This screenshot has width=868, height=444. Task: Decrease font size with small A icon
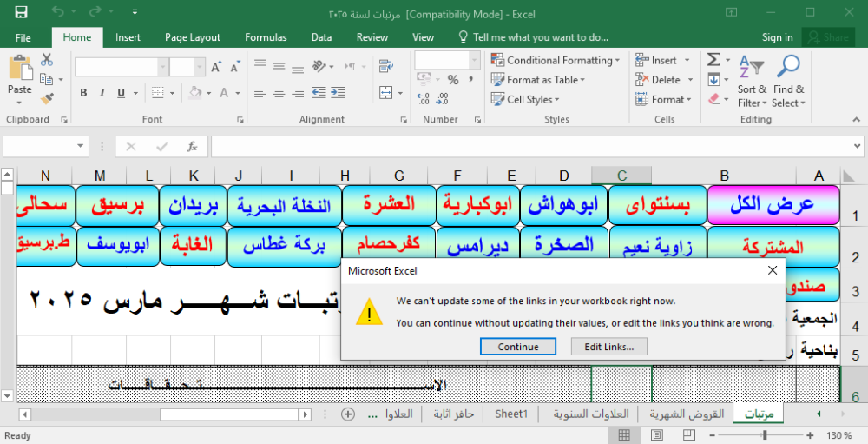235,67
